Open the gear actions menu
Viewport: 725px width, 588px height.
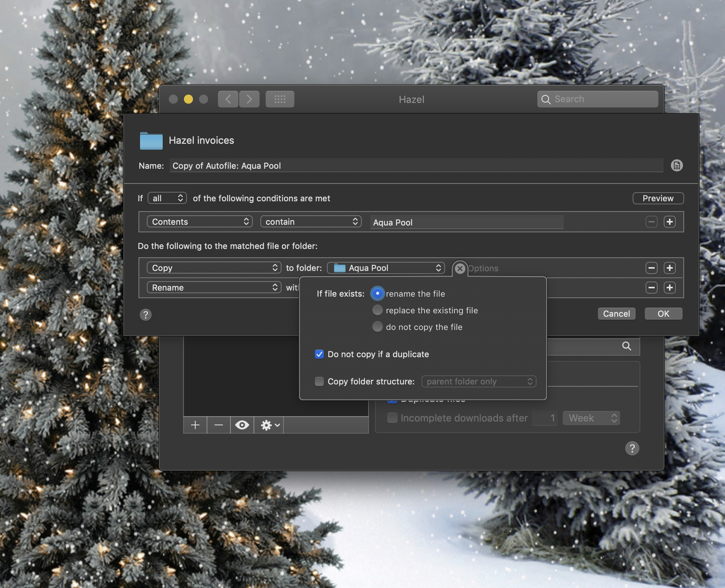(x=270, y=425)
